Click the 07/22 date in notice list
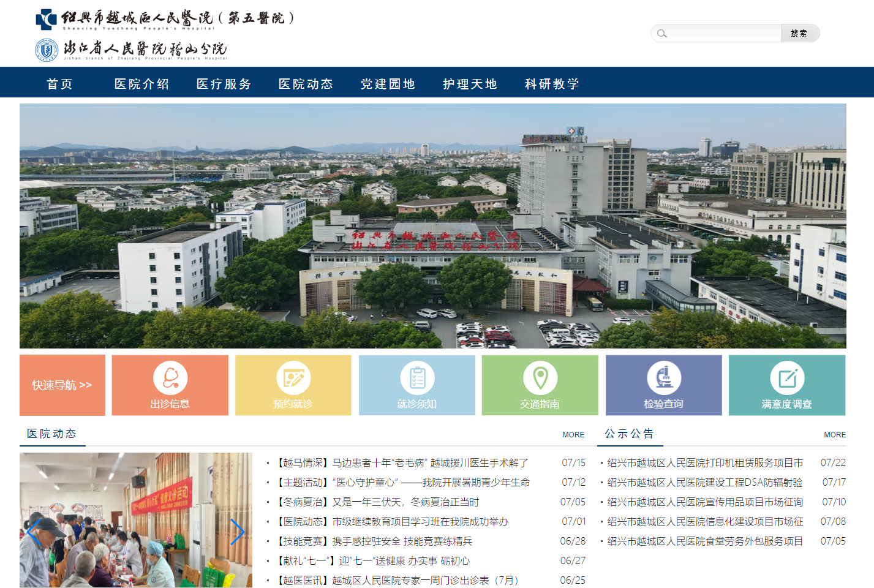Image resolution: width=874 pixels, height=588 pixels. click(834, 463)
